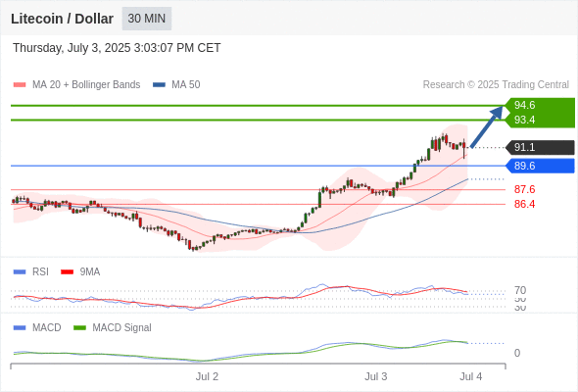Click the MA 50 blue legend swatch
Screen dimensions: 578x392
(159, 85)
